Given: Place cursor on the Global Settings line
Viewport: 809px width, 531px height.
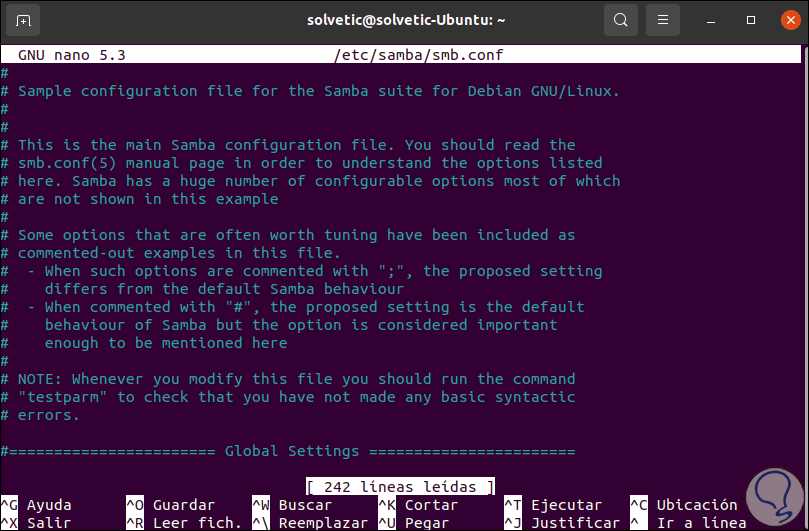Looking at the screenshot, I should pyautogui.click(x=290, y=451).
